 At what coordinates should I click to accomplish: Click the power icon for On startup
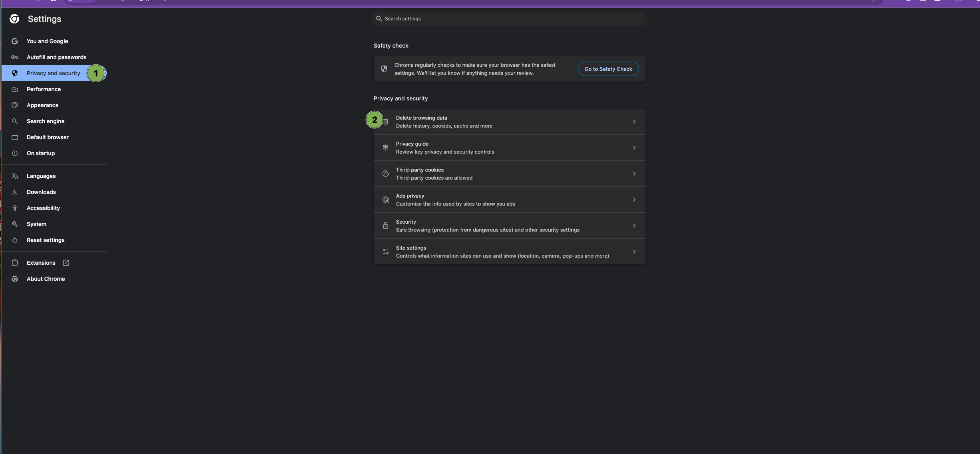(x=15, y=153)
